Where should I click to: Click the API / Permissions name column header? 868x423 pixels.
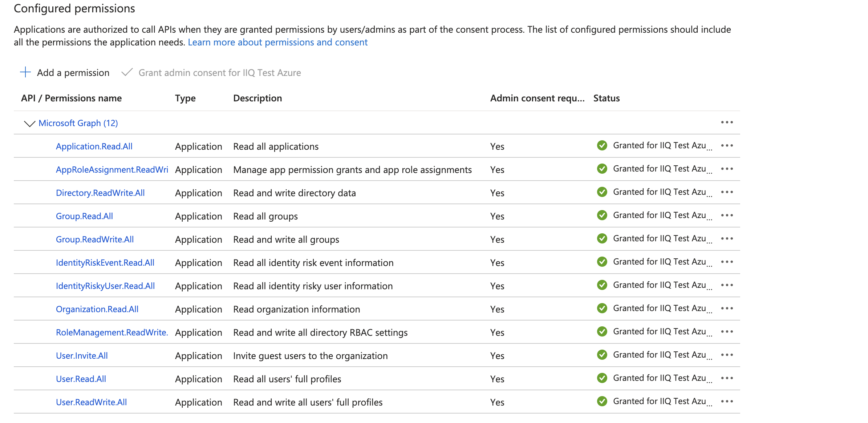71,98
